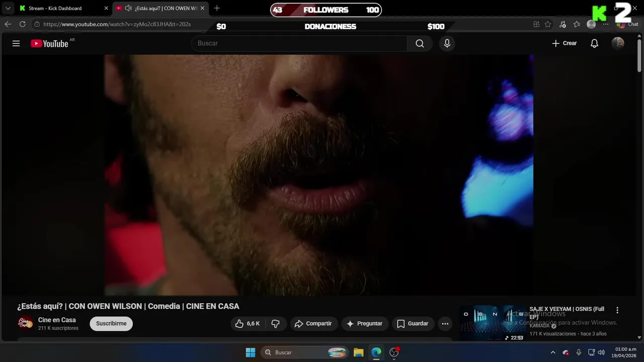This screenshot has height=362, width=644.
Task: Mute the YouTube tab via its speaker icon
Action: 128,8
